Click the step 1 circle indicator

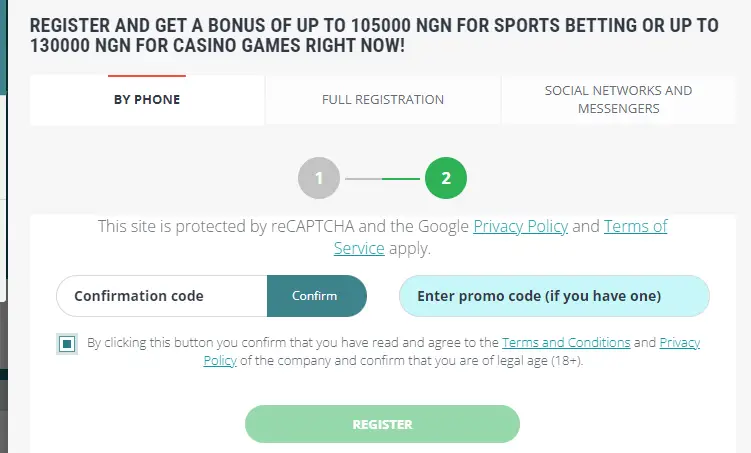pyautogui.click(x=319, y=179)
